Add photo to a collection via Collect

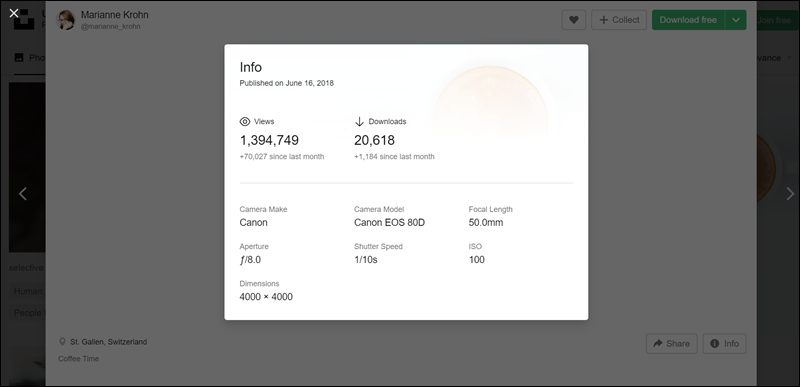point(619,20)
